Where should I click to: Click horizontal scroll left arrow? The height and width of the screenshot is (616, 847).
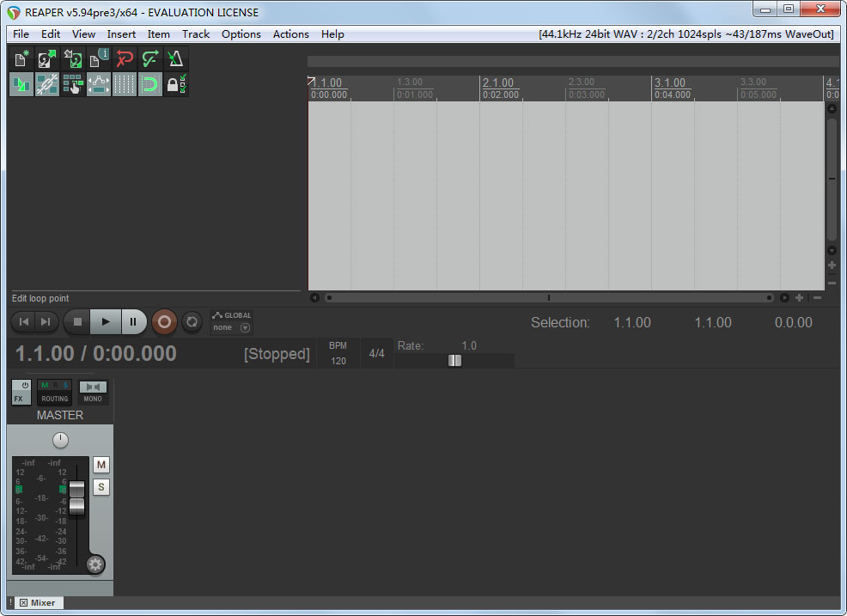(x=315, y=298)
